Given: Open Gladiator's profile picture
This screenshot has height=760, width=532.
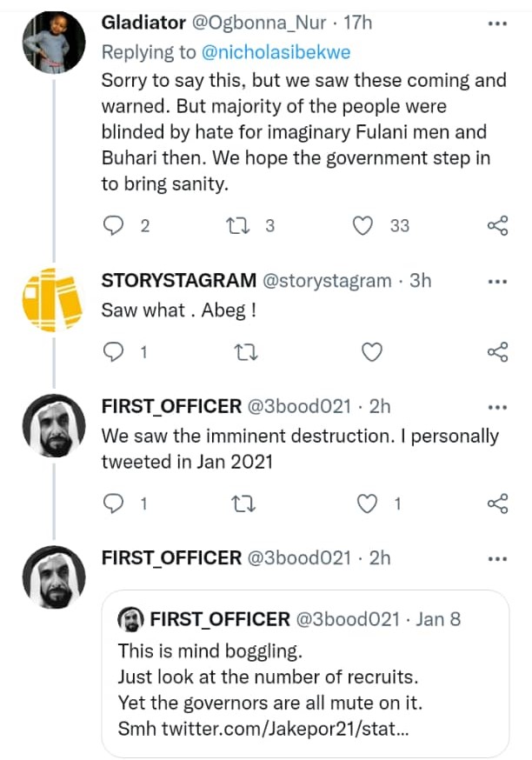Looking at the screenshot, I should pos(53,42).
